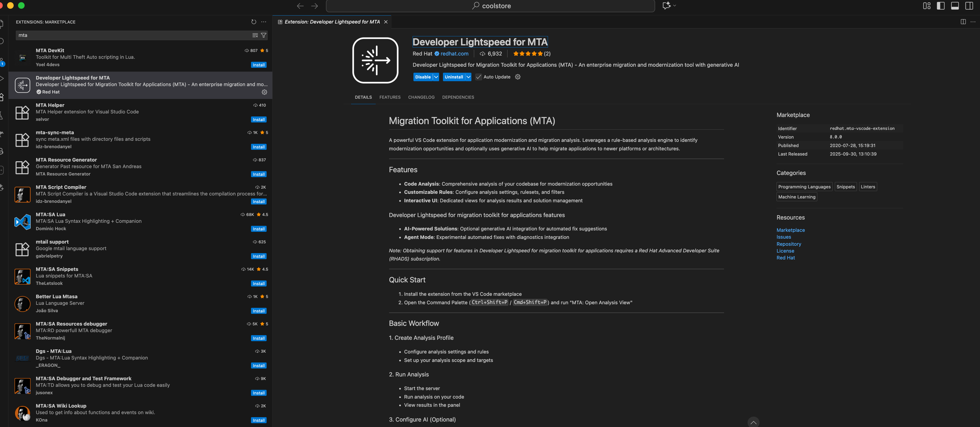
Task: Toggle the Auto Update checkbox
Action: coord(479,77)
